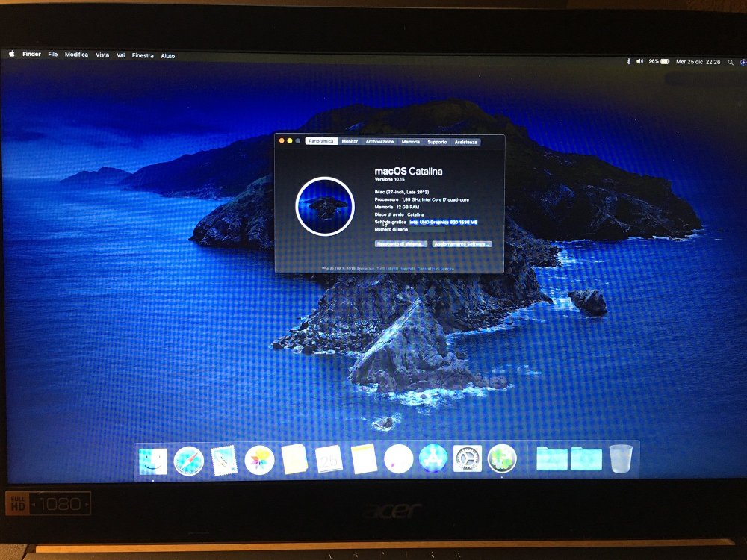747x560 pixels.
Task: Launch Safari from the Dock
Action: coord(189,461)
